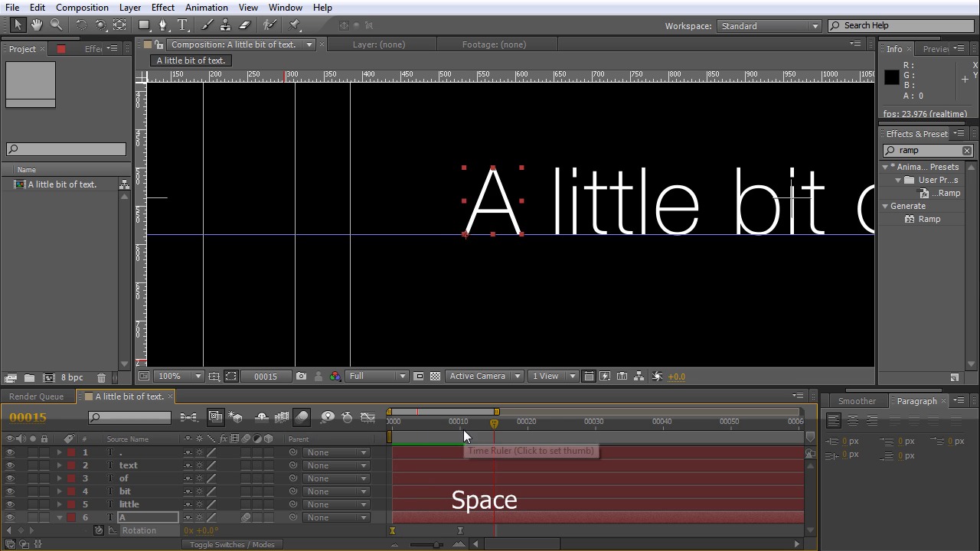Image resolution: width=980 pixels, height=551 pixels.
Task: Choose the Clone Stamp tool
Action: (x=225, y=25)
